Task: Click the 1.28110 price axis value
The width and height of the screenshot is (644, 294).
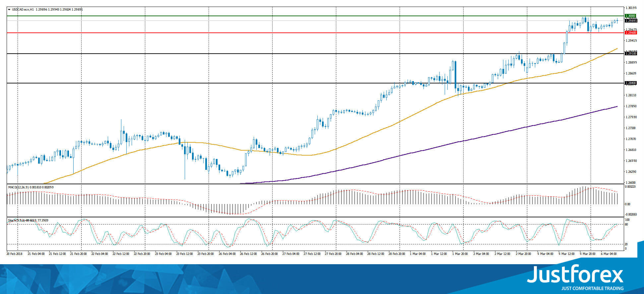Action: click(x=631, y=95)
